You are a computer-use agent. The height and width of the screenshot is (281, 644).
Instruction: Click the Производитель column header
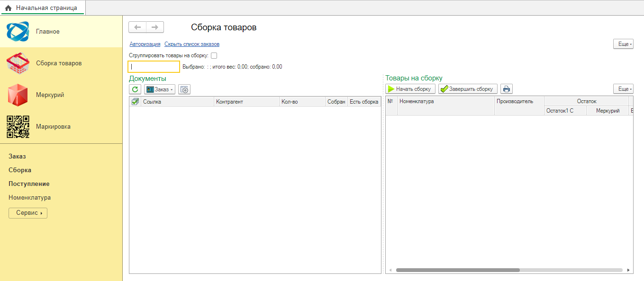pos(519,106)
